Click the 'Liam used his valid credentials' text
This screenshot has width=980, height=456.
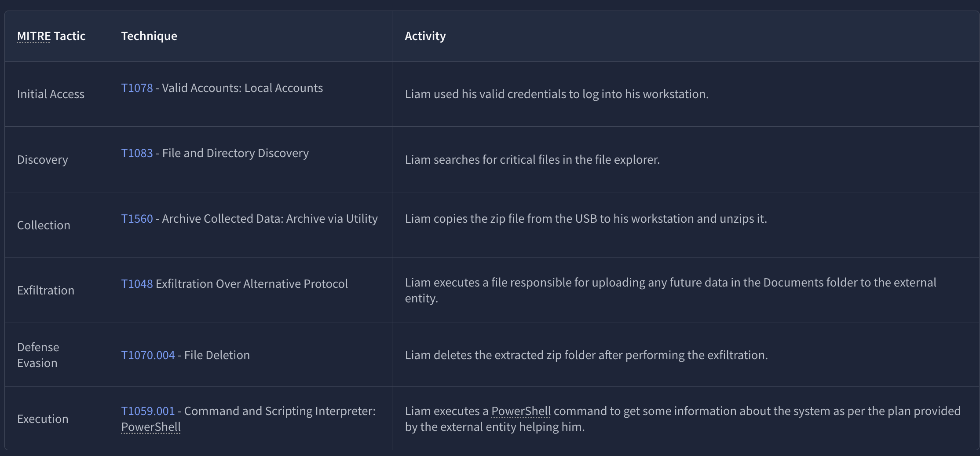[x=556, y=94]
